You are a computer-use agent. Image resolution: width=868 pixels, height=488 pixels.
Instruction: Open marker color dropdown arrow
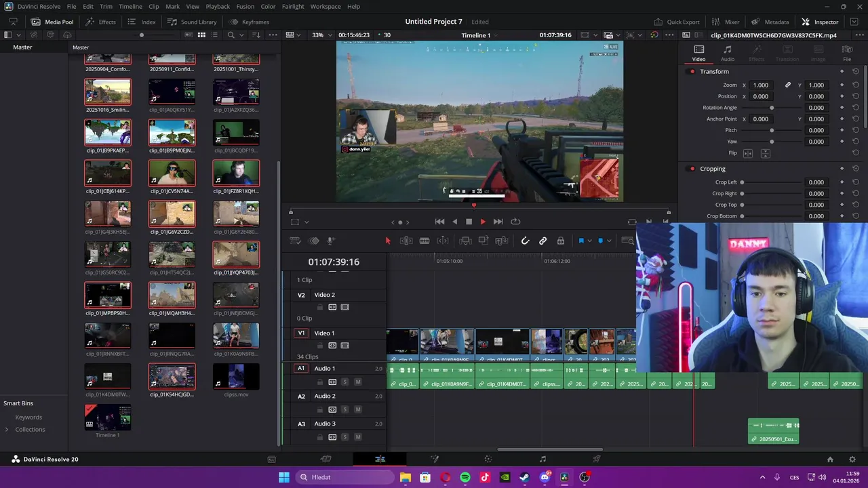coord(608,241)
